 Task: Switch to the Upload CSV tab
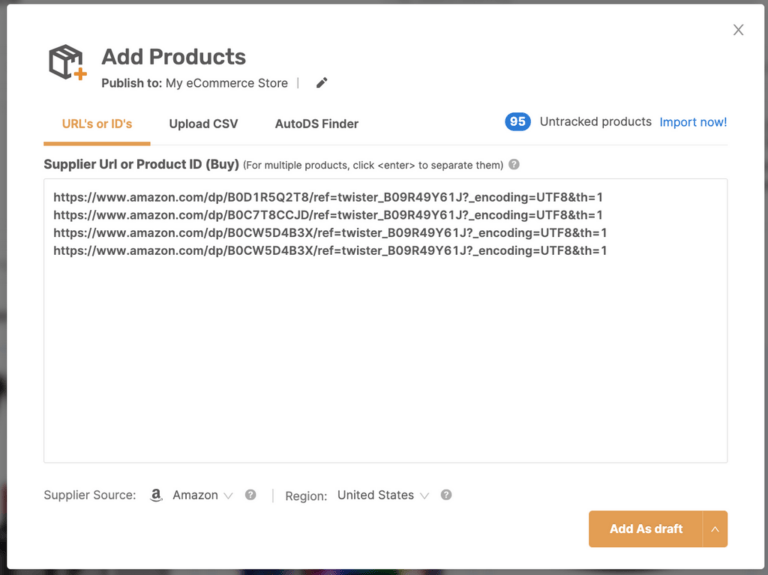coord(203,124)
